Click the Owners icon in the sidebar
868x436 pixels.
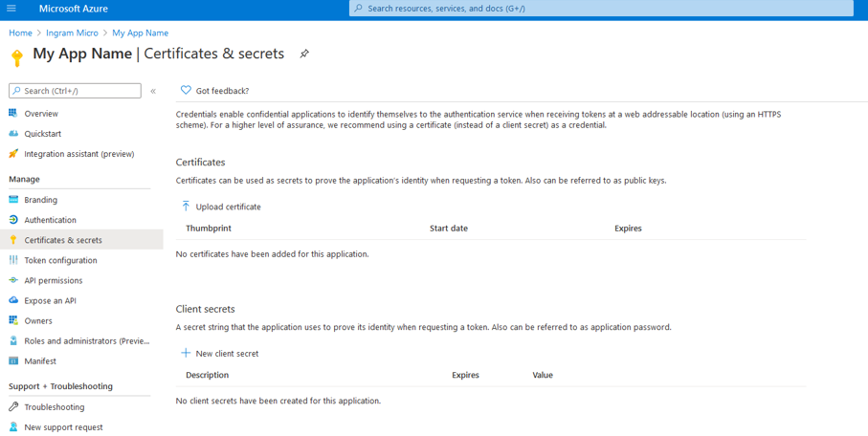(13, 320)
